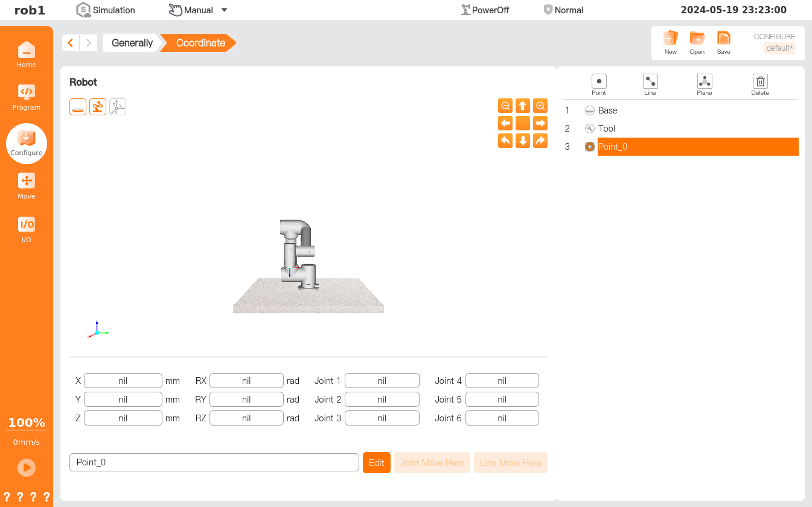Switch to the Generally breadcrumb tab
The height and width of the screenshot is (507, 812).
pyautogui.click(x=132, y=43)
